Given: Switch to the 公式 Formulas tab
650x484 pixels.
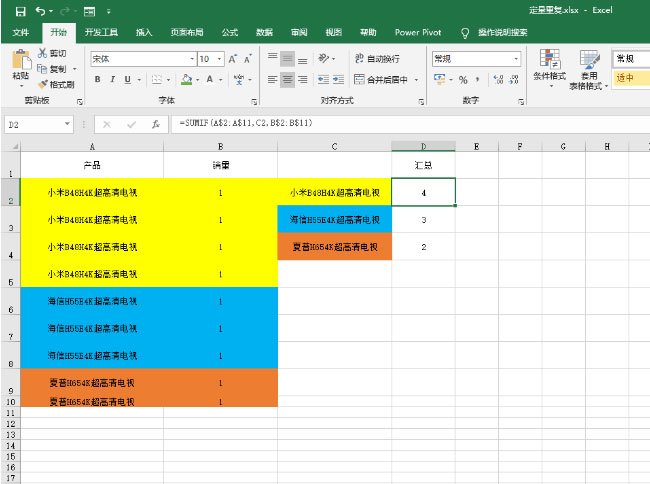Looking at the screenshot, I should click(230, 32).
